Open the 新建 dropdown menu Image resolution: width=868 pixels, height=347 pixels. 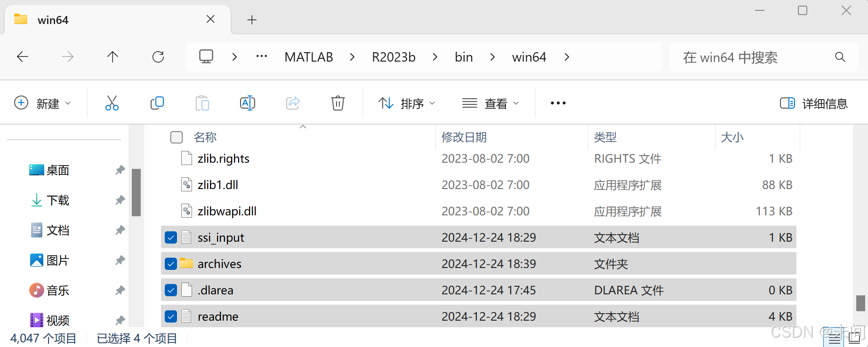[x=42, y=103]
